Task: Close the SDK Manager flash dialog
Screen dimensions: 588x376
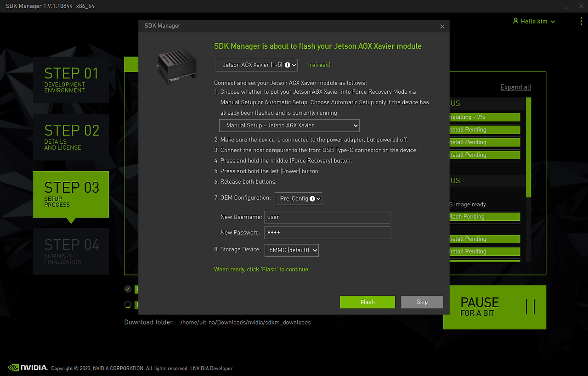Action: coord(442,27)
